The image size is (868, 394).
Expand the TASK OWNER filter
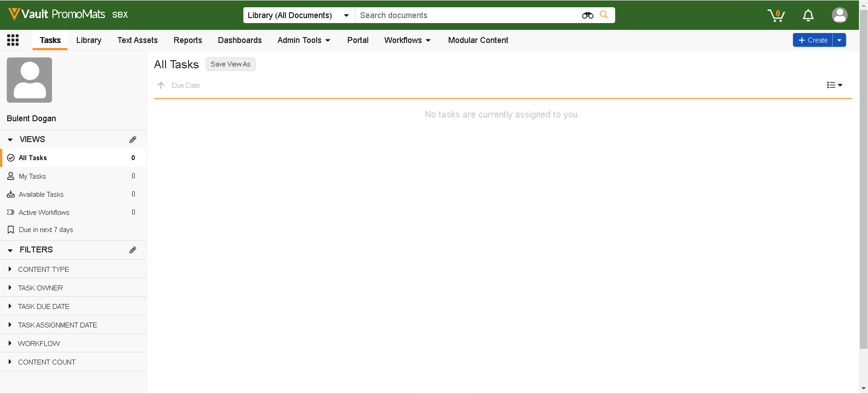click(x=10, y=288)
